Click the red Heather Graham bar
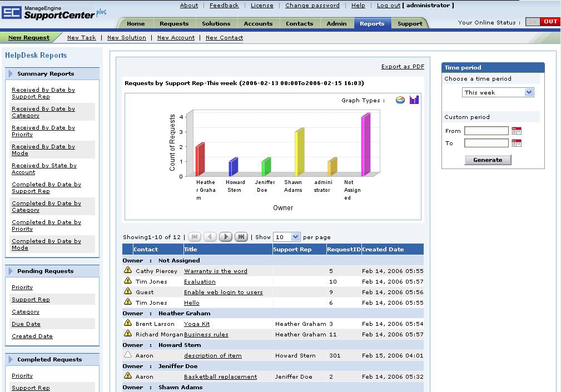This screenshot has height=392, width=561. 200,160
